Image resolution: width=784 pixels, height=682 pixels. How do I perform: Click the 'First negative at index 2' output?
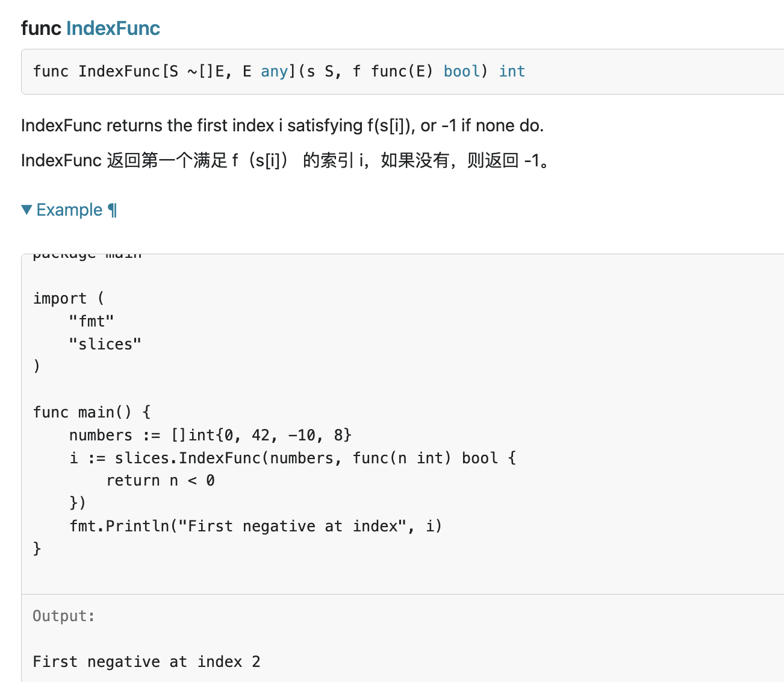click(x=146, y=662)
